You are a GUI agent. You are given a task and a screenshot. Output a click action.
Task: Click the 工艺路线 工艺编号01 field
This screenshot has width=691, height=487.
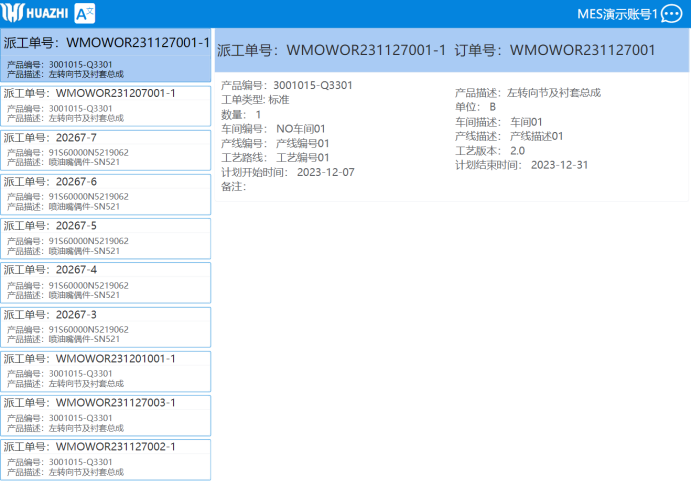302,157
